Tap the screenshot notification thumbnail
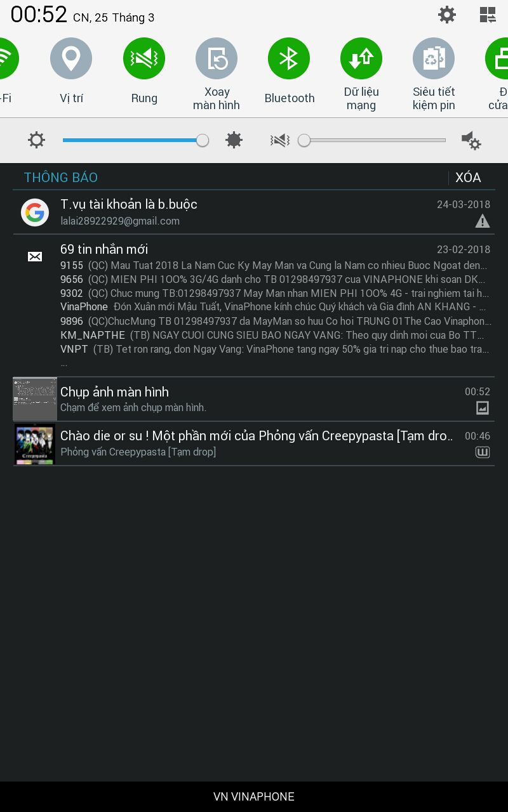The width and height of the screenshot is (508, 812). coord(35,399)
